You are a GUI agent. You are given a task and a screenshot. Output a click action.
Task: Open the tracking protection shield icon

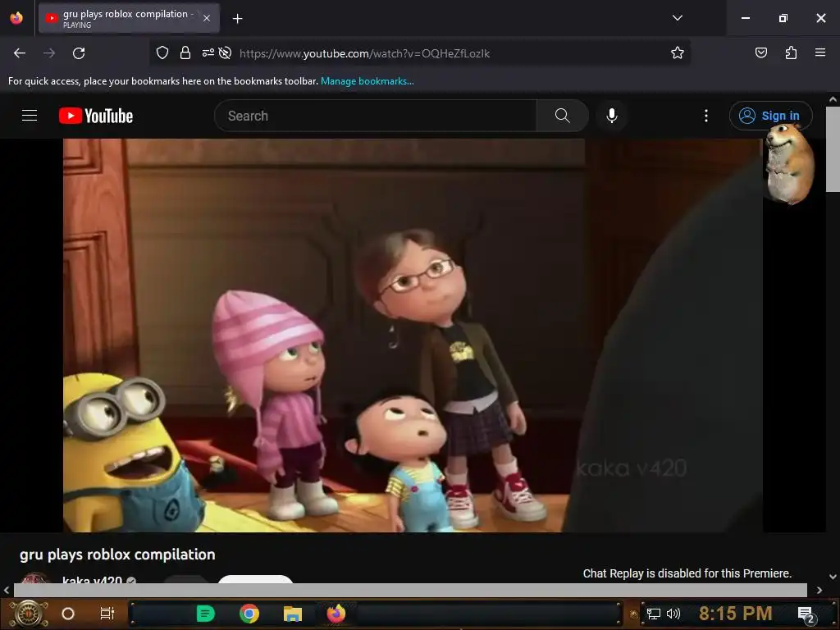(162, 52)
